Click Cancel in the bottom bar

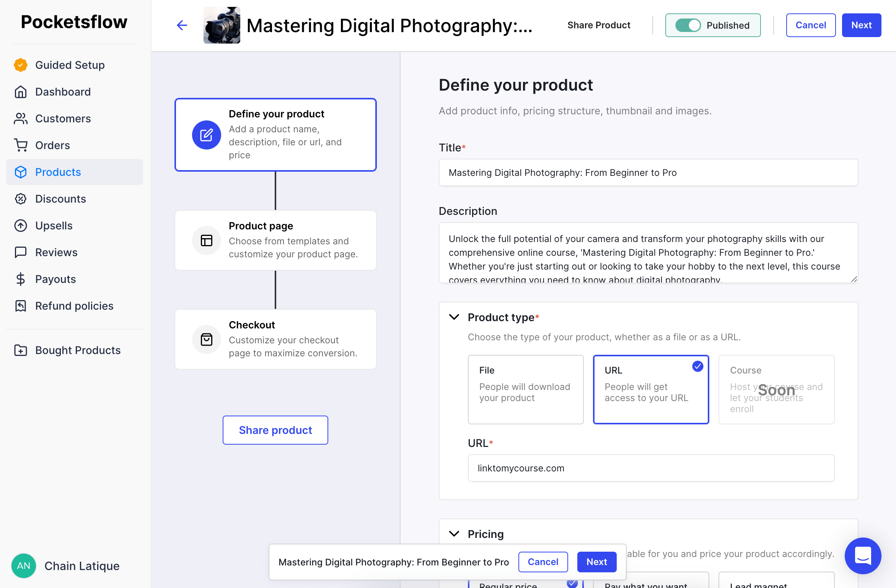[543, 562]
